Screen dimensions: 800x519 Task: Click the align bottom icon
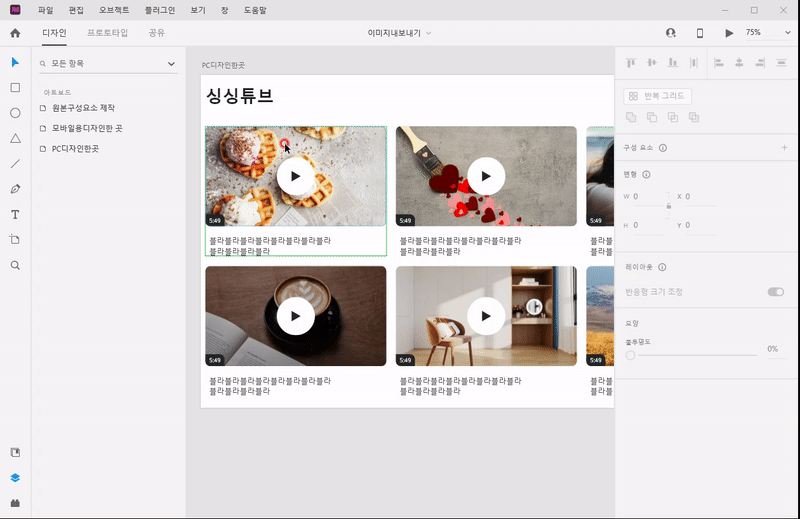(x=673, y=63)
